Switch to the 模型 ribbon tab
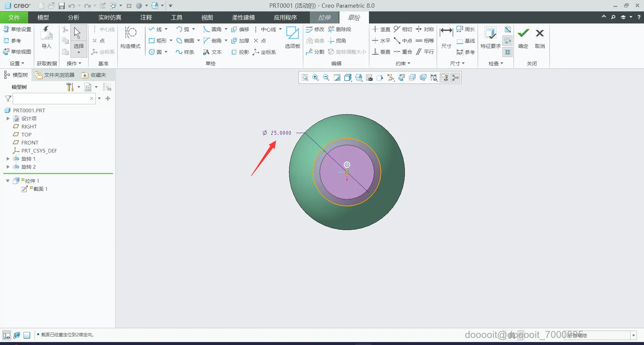The height and width of the screenshot is (345, 644). [43, 17]
